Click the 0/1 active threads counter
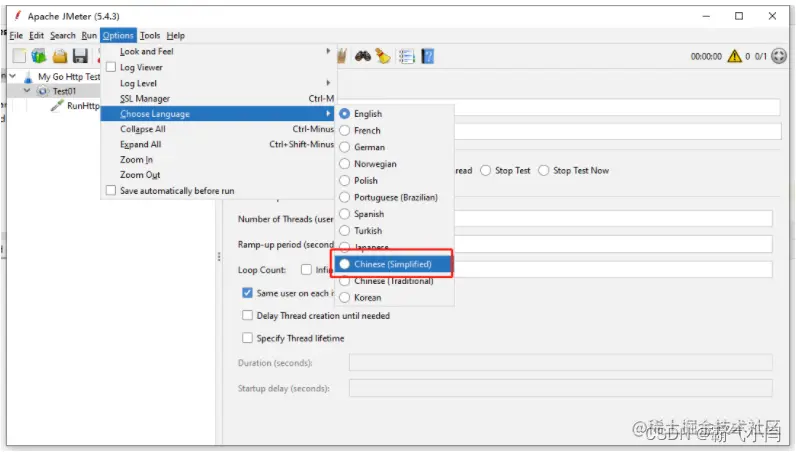 [x=760, y=56]
